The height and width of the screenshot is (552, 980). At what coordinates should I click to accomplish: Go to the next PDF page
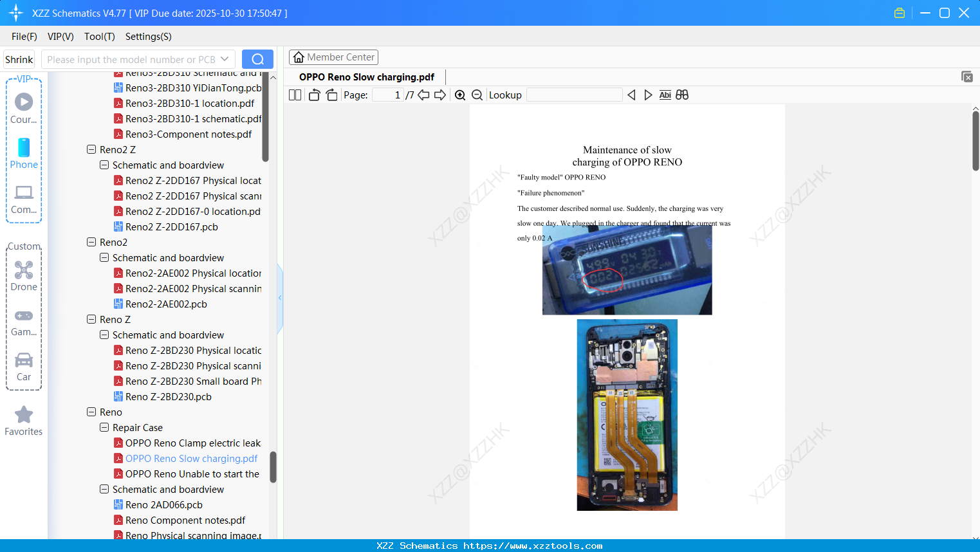tap(440, 95)
